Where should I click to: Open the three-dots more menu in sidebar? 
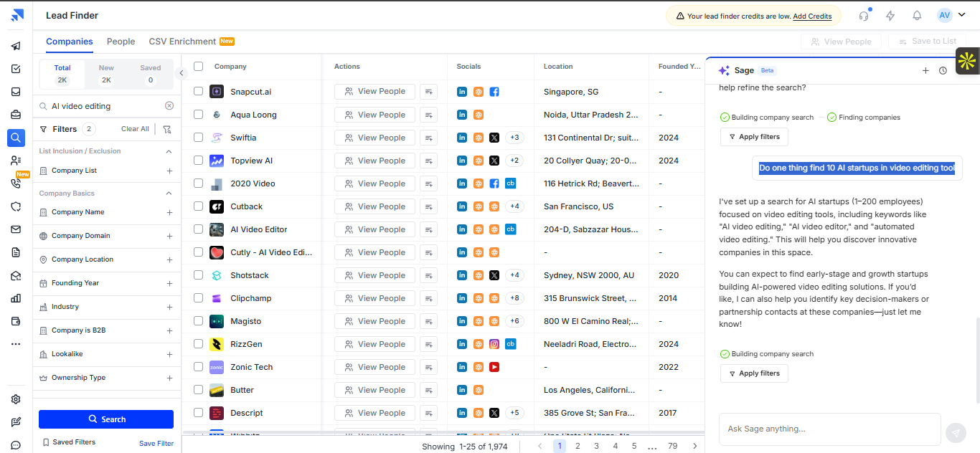16,344
